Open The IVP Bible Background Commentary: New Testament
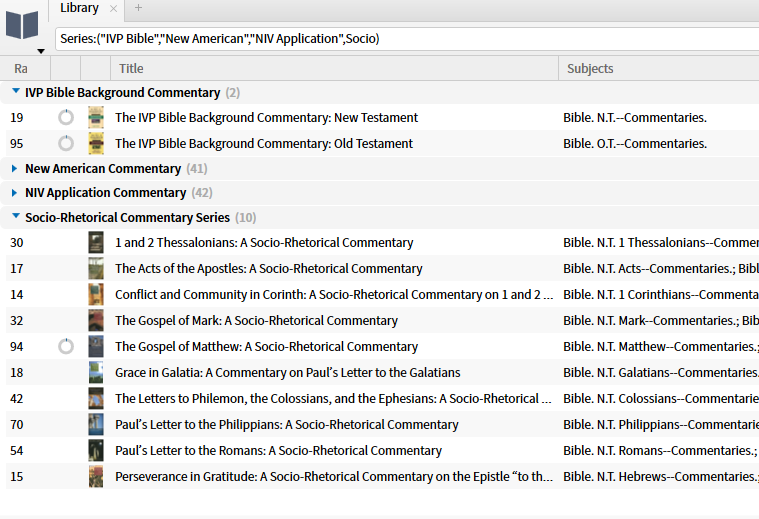Viewport: 759px width, 519px height. pos(266,118)
